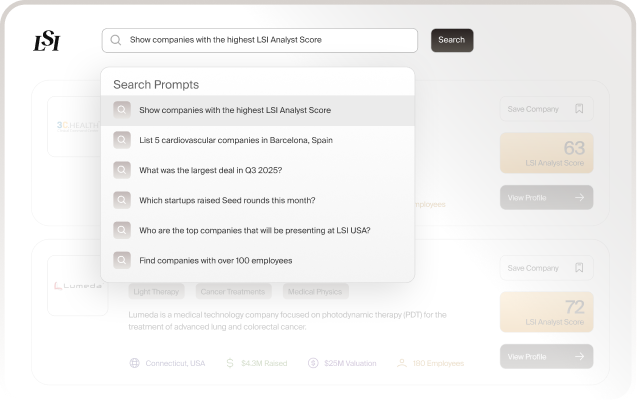Image resolution: width=637 pixels, height=405 pixels.
Task: Click search icon beside largest deal prompt
Action: pyautogui.click(x=122, y=170)
